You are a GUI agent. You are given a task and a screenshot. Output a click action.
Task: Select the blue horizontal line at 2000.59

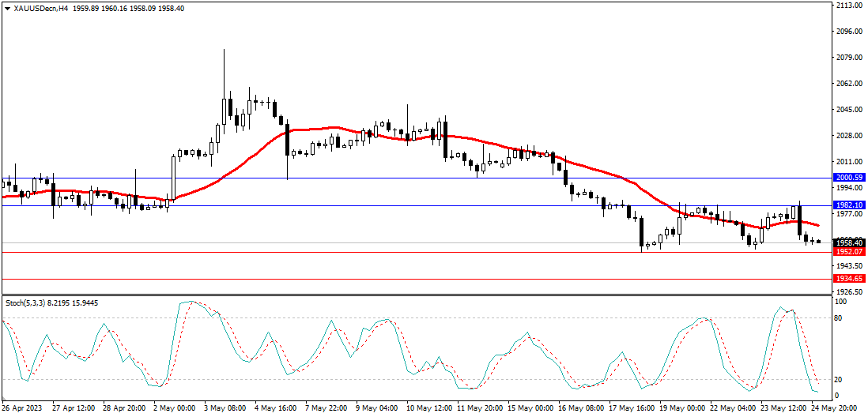point(417,178)
